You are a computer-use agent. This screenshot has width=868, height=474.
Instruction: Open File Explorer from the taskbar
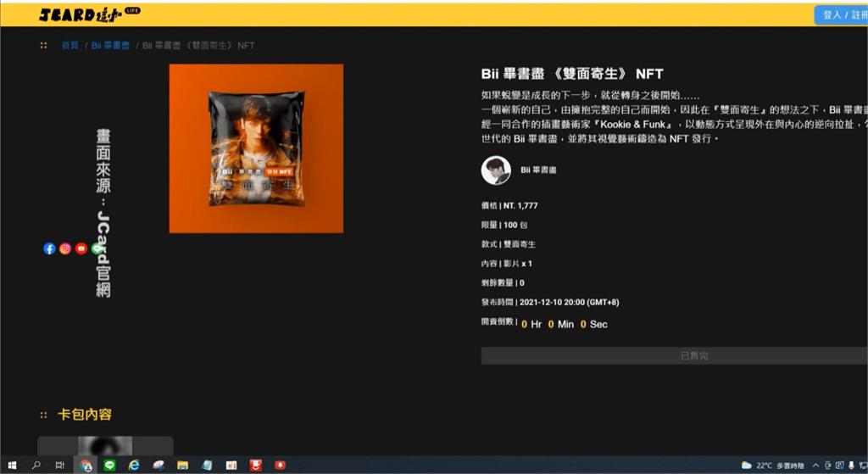tap(183, 466)
